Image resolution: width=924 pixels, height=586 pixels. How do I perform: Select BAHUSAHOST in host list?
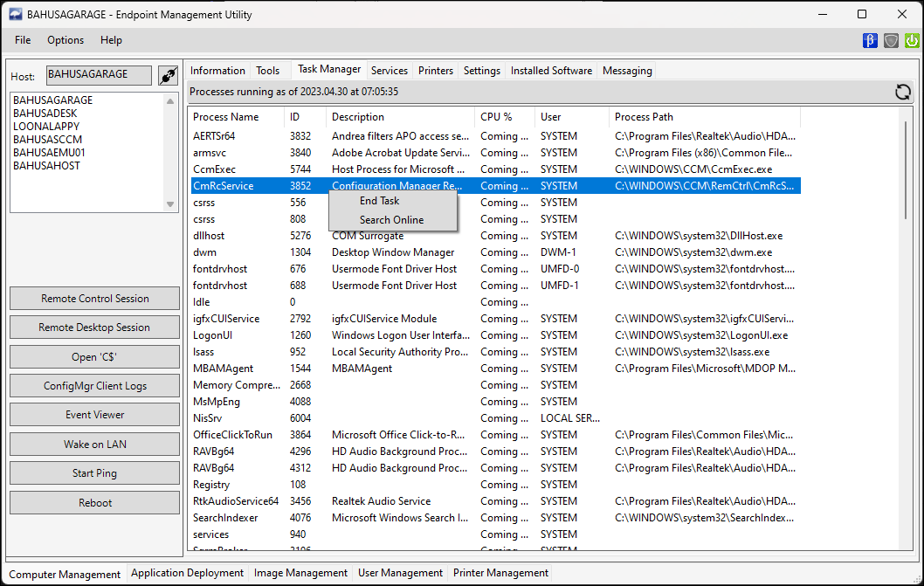[46, 166]
